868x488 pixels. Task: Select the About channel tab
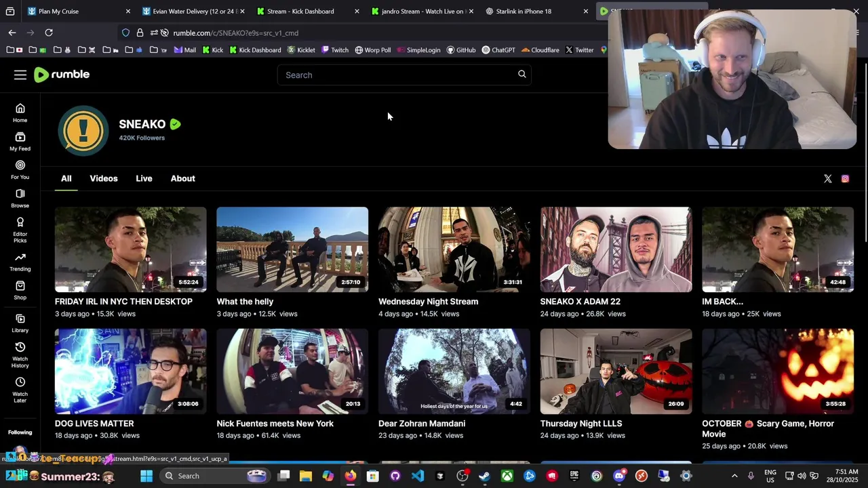(182, 178)
